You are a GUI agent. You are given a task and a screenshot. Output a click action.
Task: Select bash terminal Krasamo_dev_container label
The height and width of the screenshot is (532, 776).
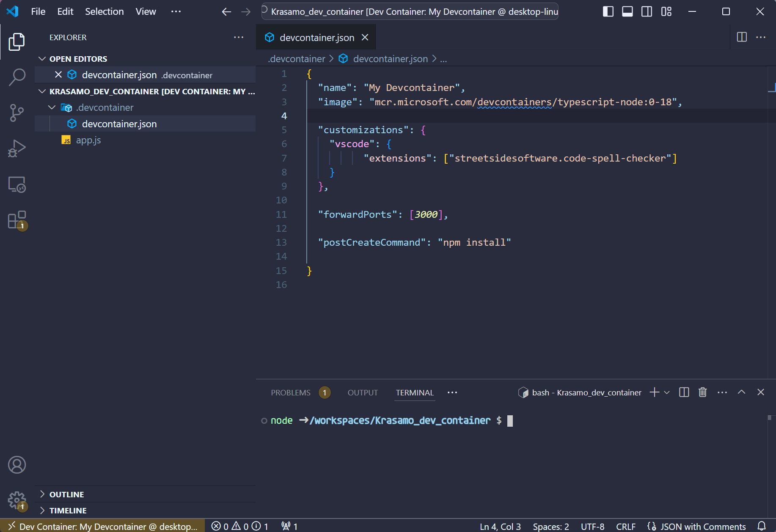pos(580,392)
